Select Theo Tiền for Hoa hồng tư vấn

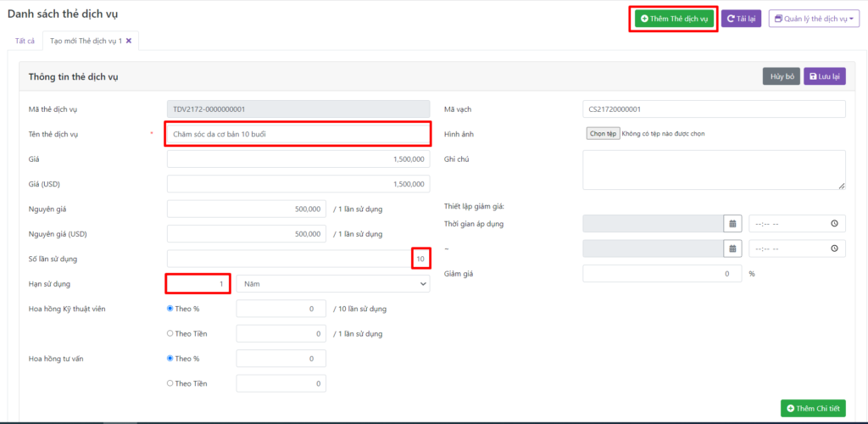coord(170,384)
